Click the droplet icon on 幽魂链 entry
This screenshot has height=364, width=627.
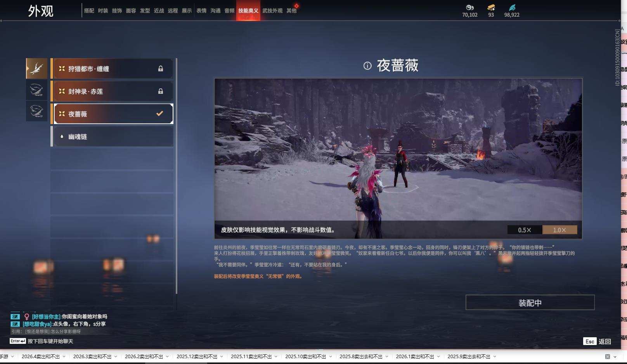tap(61, 136)
